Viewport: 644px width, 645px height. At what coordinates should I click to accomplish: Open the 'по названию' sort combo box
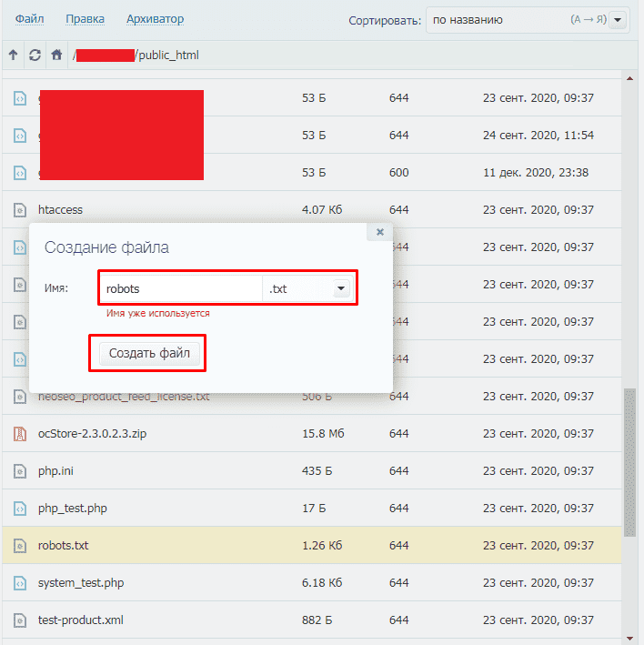coord(528,20)
